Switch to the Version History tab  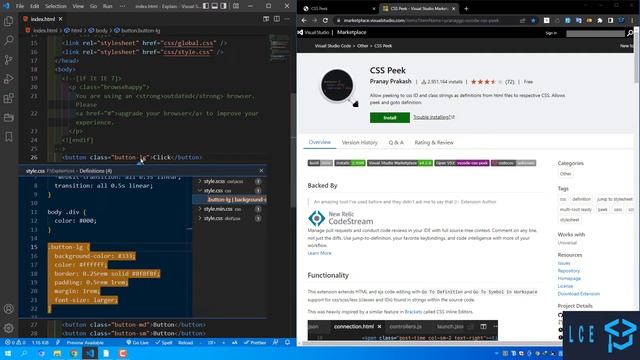pos(360,142)
